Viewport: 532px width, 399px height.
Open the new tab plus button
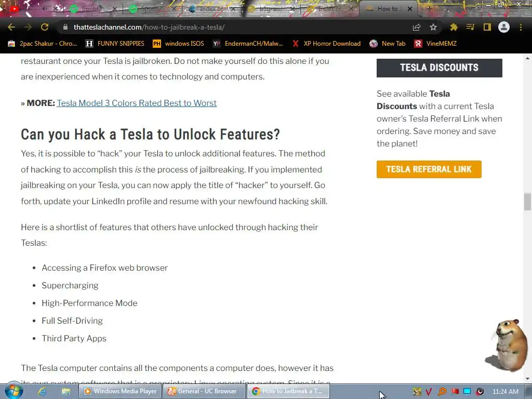429,9
